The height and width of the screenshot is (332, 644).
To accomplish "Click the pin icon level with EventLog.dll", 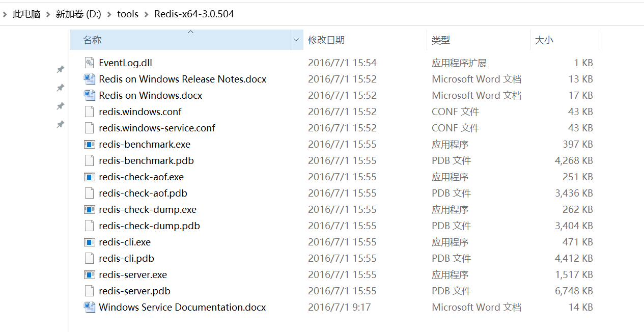I will (x=60, y=70).
